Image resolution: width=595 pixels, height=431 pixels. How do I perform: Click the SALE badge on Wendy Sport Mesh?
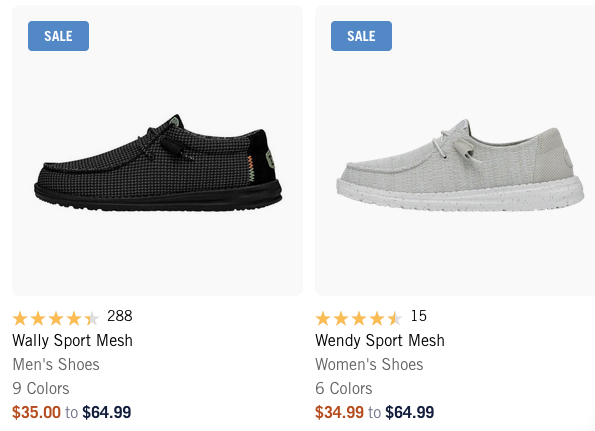tap(361, 36)
